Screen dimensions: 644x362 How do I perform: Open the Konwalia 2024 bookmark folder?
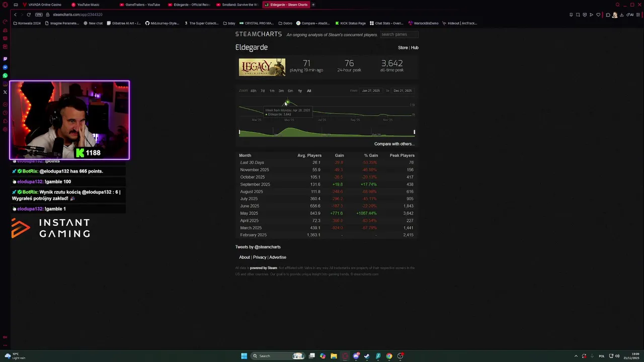click(27, 23)
